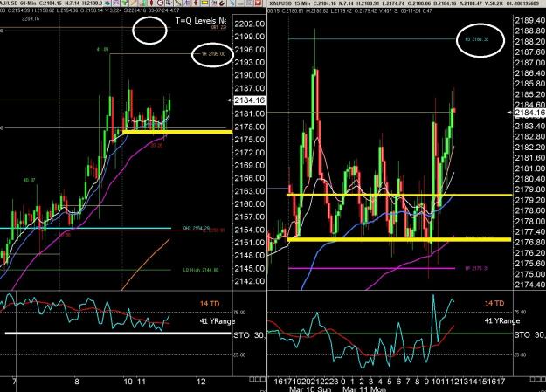
Task: Click the STO 30 label on right chart
Action: 529,335
